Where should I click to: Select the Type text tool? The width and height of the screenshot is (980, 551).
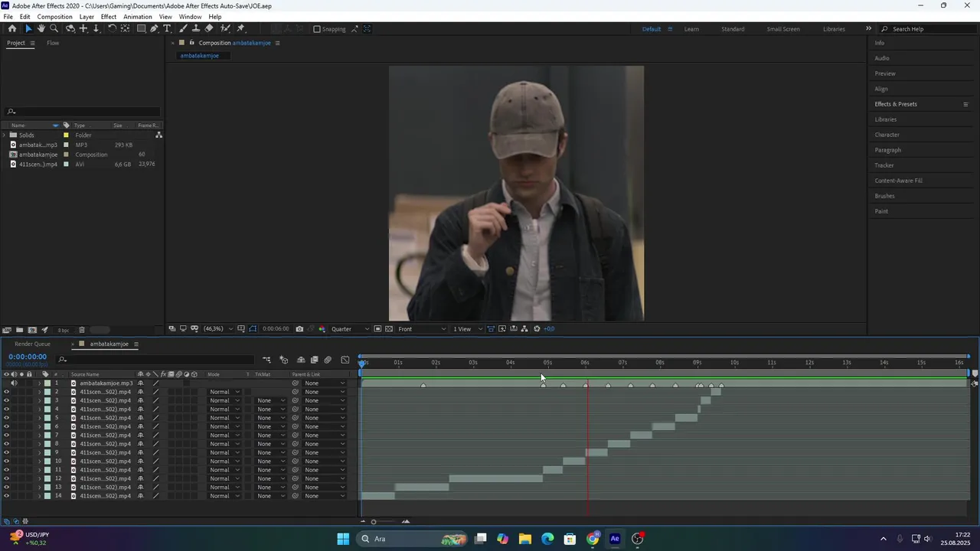[167, 29]
